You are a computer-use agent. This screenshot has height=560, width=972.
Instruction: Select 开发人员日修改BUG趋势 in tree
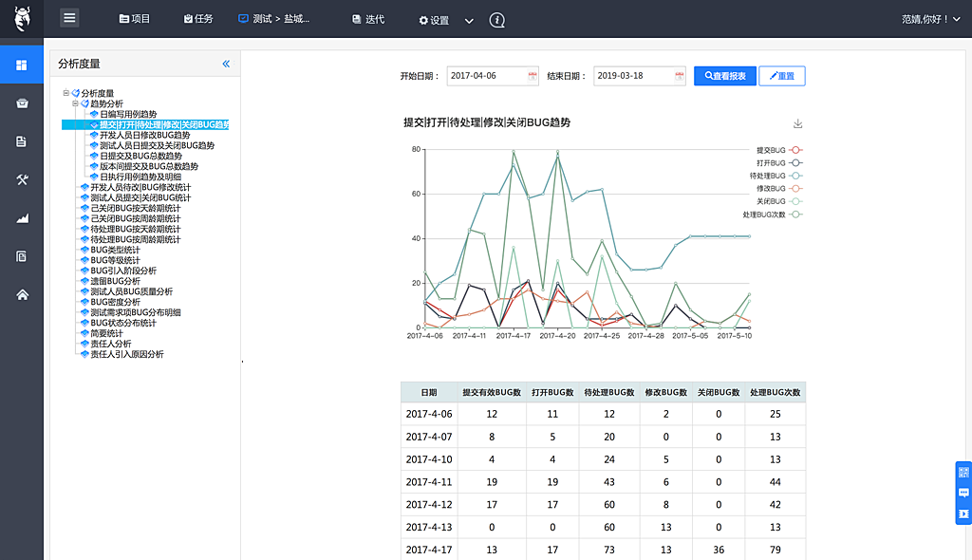145,135
